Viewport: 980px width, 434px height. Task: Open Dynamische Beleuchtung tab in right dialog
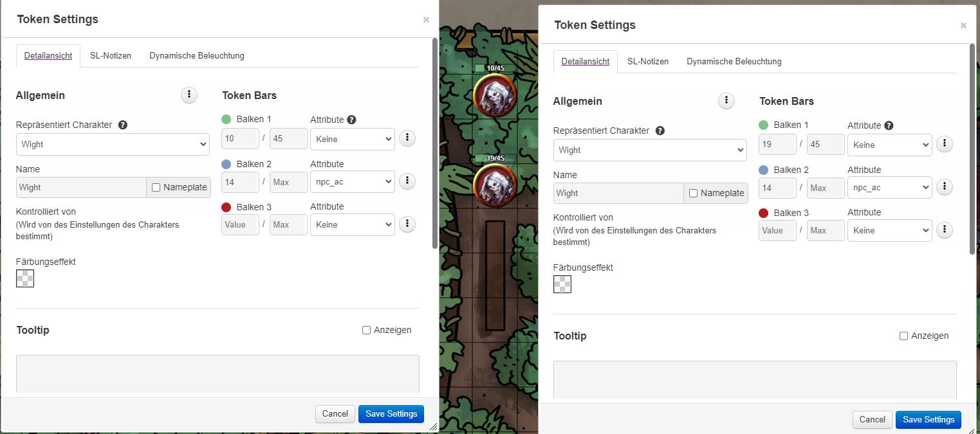(734, 62)
